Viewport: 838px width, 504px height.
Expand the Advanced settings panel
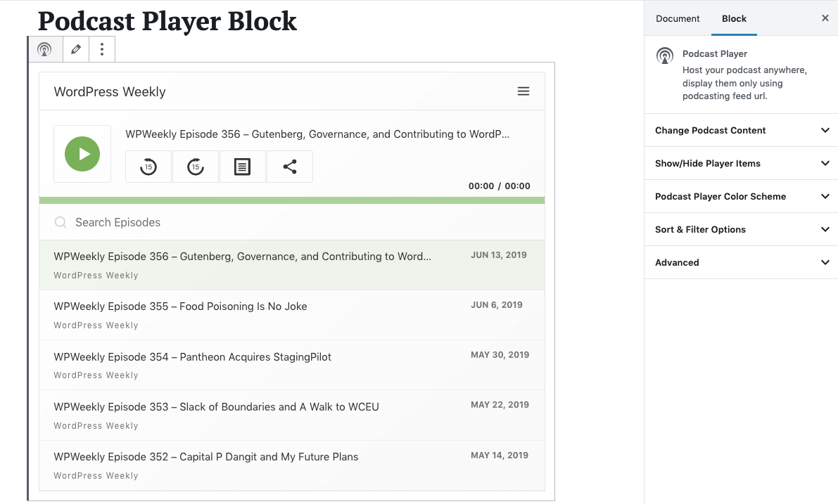[x=741, y=263]
